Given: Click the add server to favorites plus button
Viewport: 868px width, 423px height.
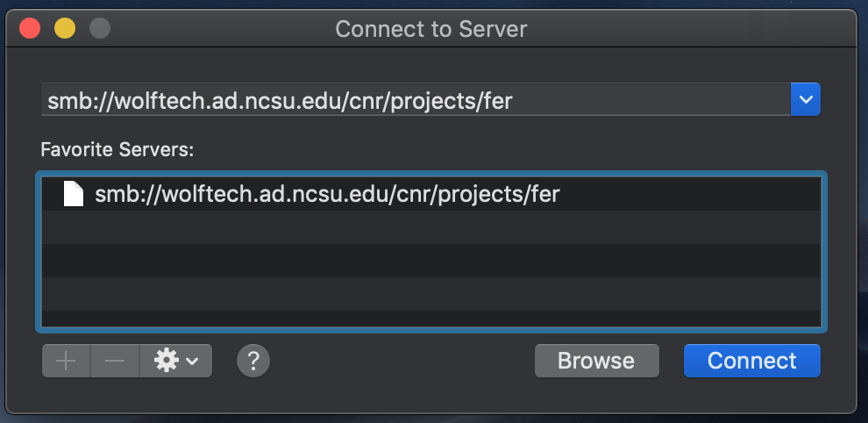Looking at the screenshot, I should point(66,361).
